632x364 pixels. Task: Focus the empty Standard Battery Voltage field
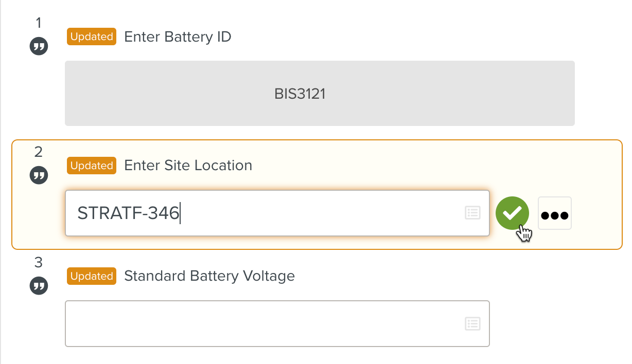tap(262, 323)
